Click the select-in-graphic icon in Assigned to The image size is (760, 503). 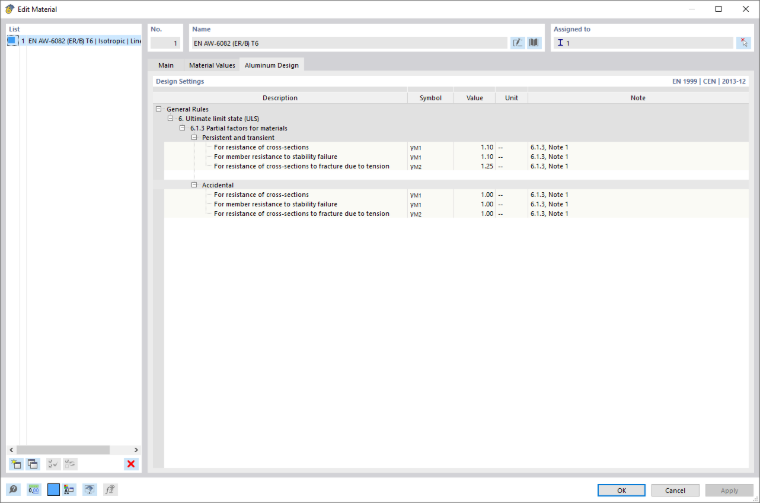pyautogui.click(x=744, y=43)
